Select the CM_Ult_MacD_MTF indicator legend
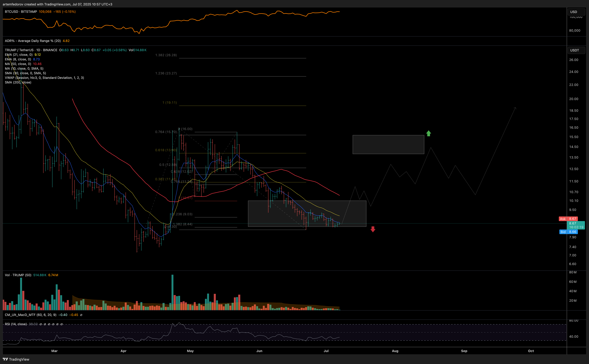The image size is (589, 364). (x=31, y=315)
